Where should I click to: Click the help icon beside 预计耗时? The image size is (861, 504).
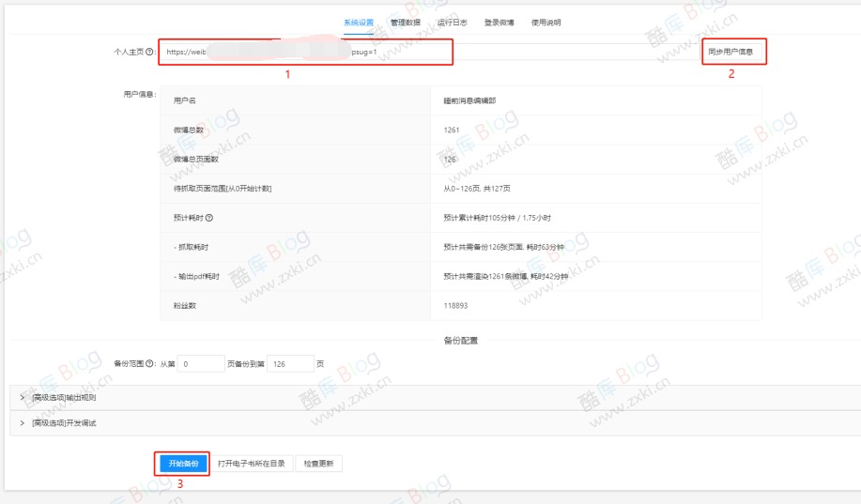pyautogui.click(x=209, y=218)
